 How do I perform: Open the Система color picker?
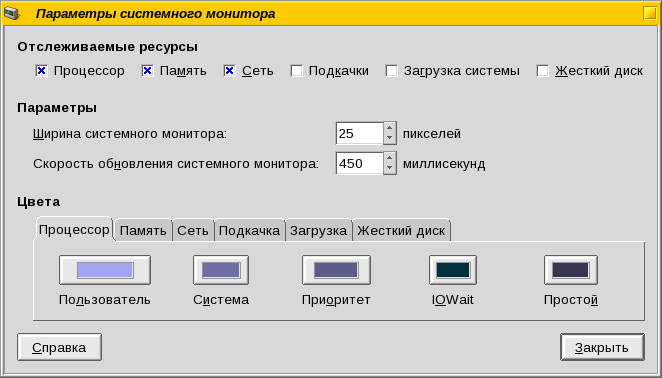[x=221, y=270]
